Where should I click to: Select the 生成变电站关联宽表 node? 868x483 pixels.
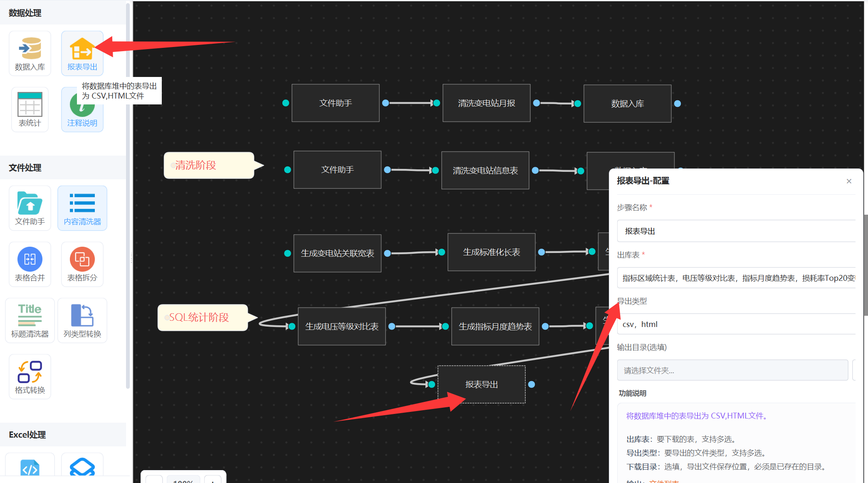(x=337, y=253)
